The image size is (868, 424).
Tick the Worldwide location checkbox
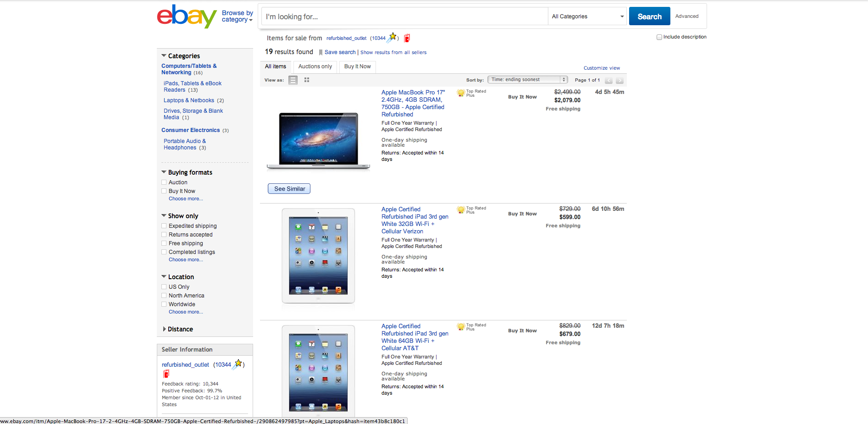164,304
